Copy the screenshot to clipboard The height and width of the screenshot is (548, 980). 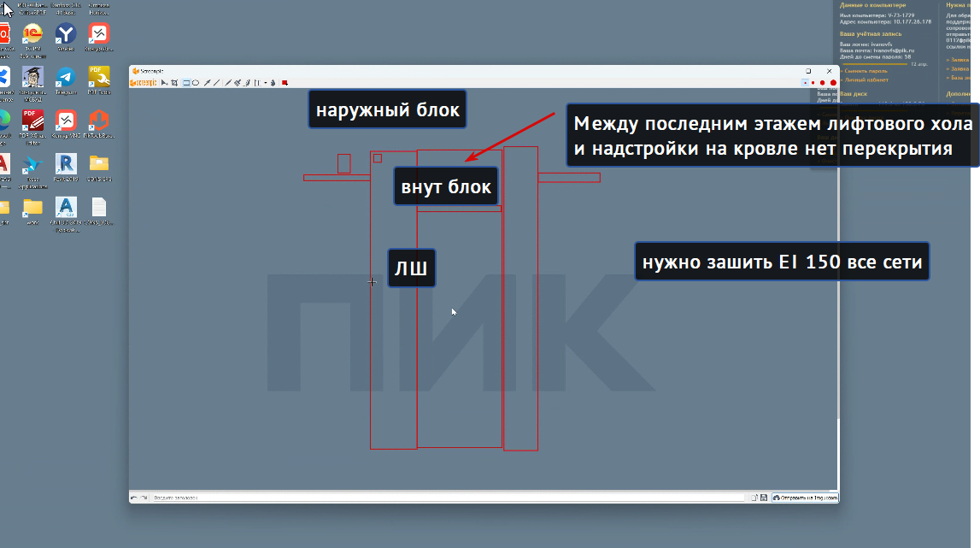754,498
